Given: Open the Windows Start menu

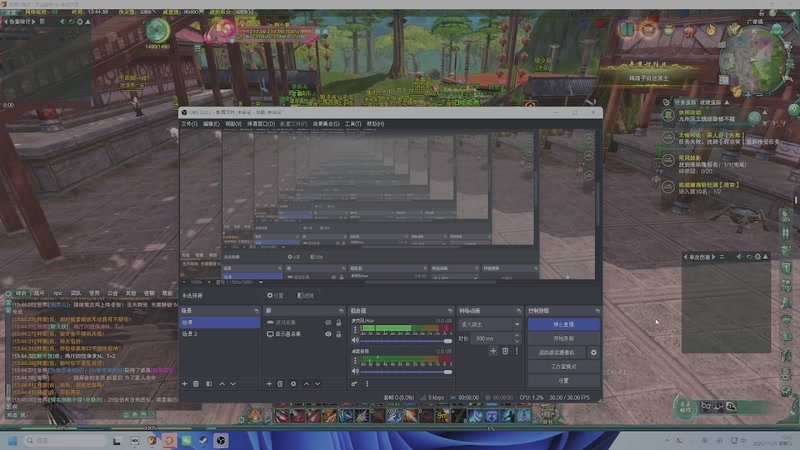Looking at the screenshot, I should tap(13, 441).
